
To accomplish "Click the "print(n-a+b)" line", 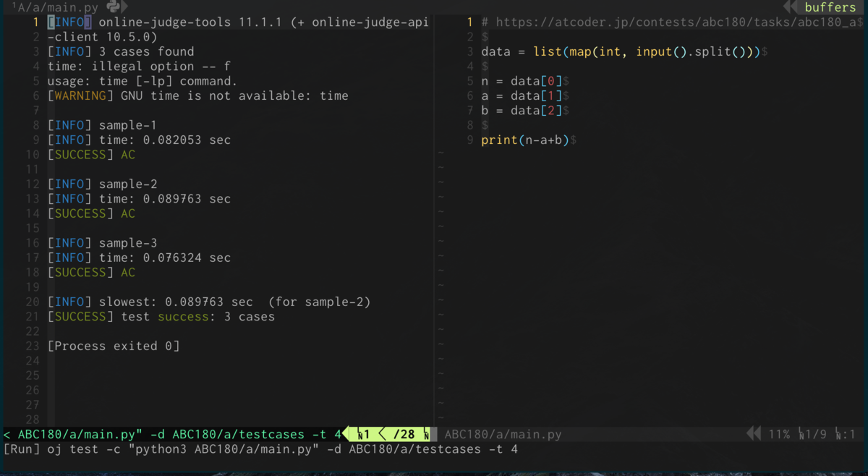I will [x=525, y=140].
